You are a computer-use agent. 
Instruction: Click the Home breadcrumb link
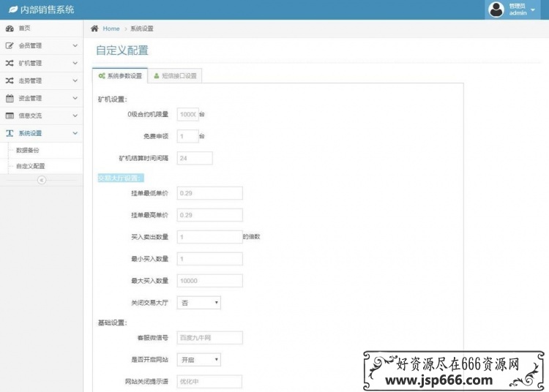[111, 29]
